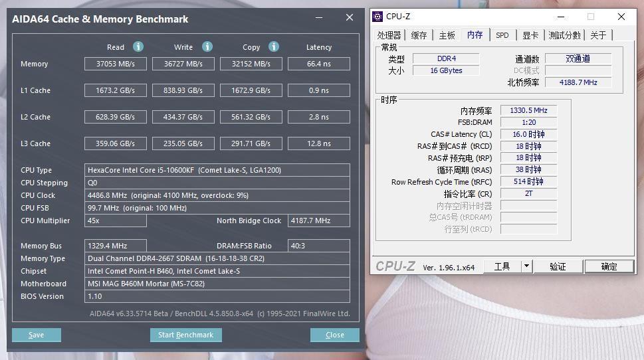Click the info icon next to Copy

tap(274, 46)
